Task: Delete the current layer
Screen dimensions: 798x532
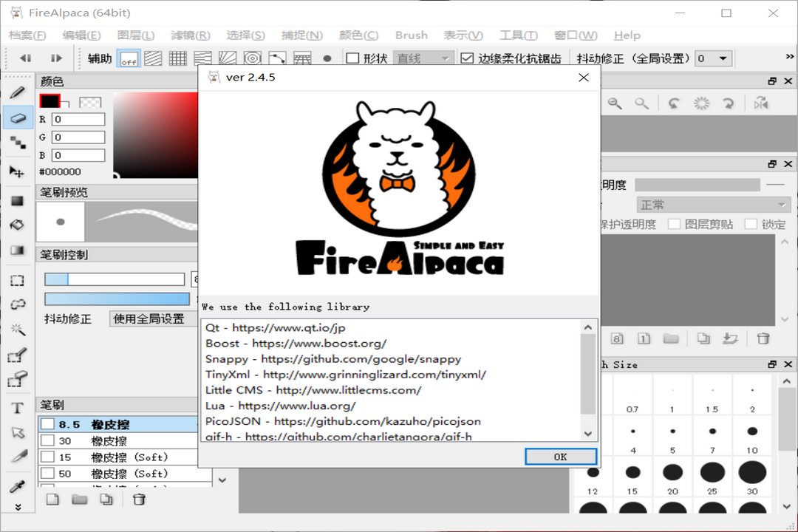Action: point(763,338)
